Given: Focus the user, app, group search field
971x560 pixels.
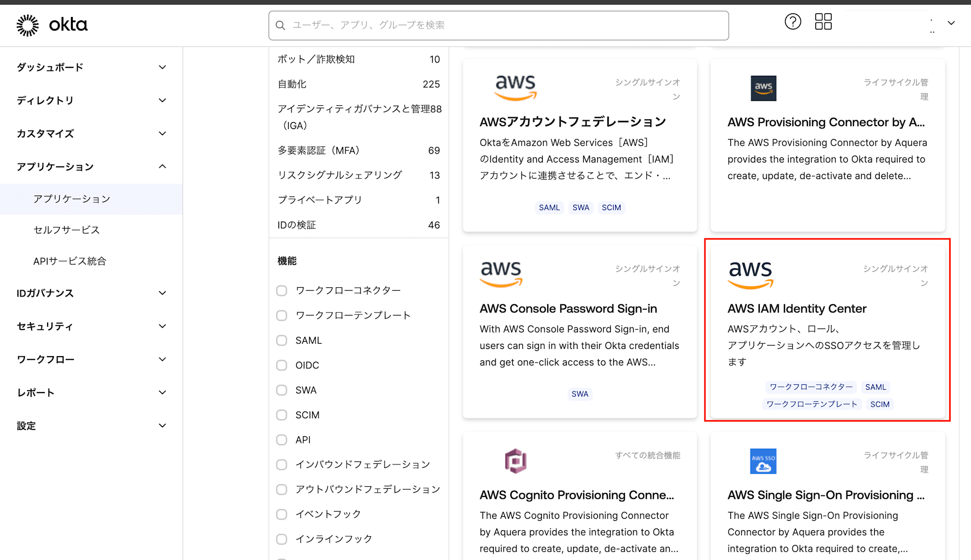Looking at the screenshot, I should coord(499,25).
